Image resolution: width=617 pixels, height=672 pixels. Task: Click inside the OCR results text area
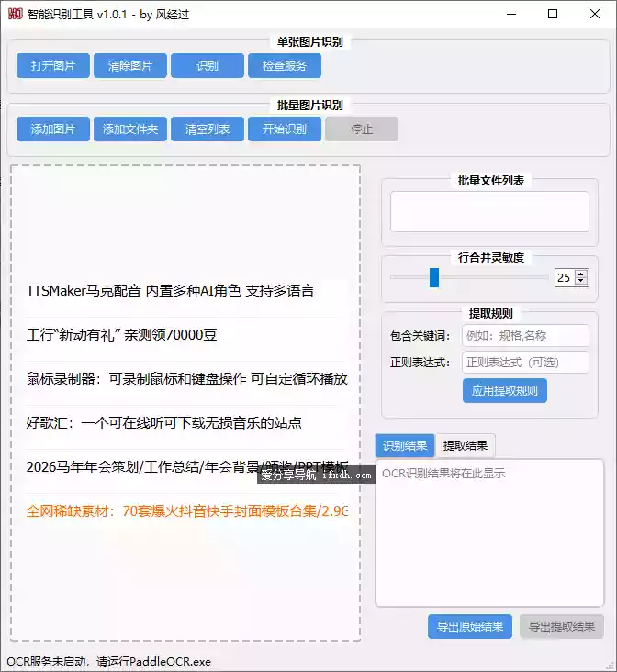[x=489, y=533]
